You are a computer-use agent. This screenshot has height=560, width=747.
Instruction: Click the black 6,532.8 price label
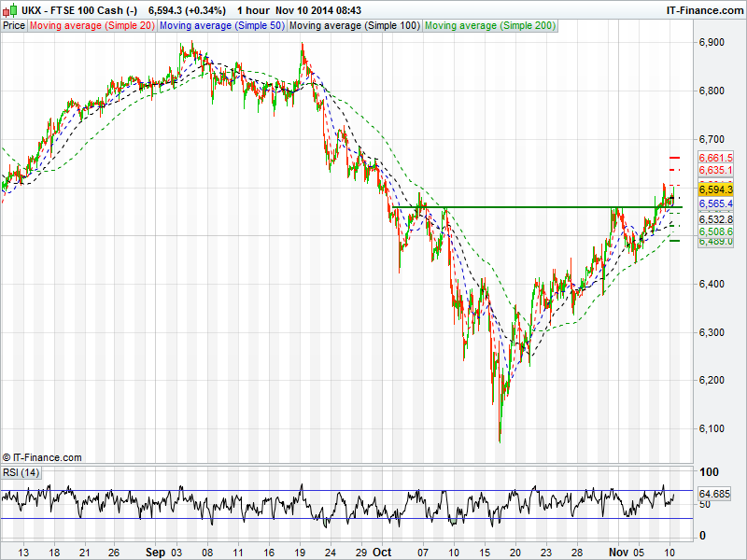pyautogui.click(x=715, y=219)
